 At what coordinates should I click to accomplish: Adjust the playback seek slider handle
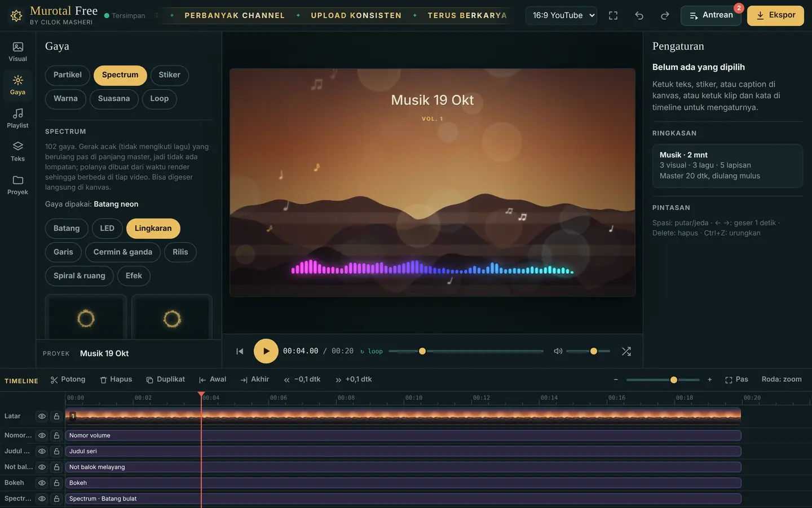coord(422,351)
